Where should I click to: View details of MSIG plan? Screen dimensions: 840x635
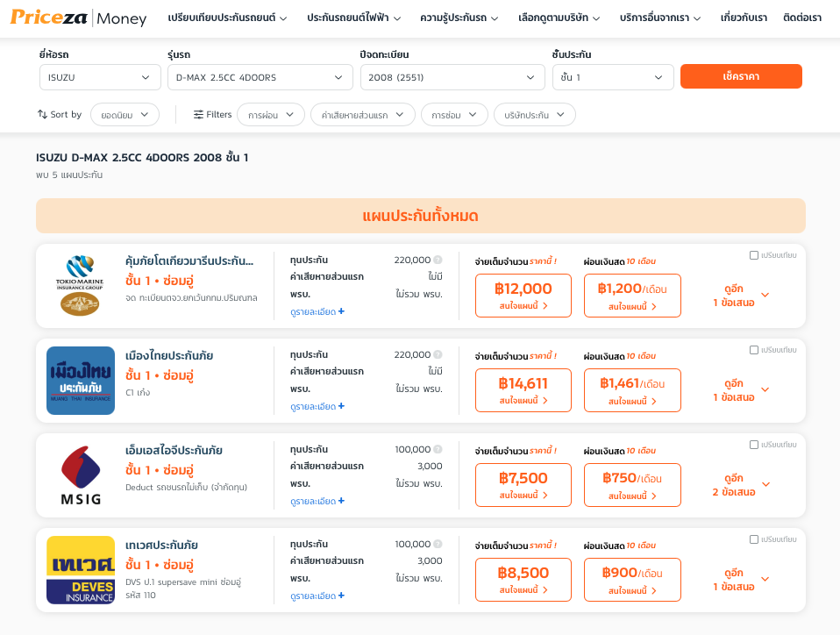click(x=317, y=502)
